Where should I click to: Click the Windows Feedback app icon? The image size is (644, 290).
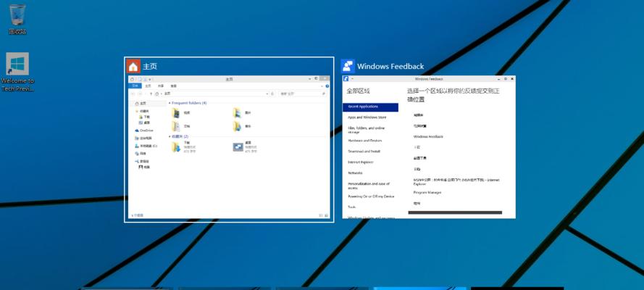pos(348,66)
